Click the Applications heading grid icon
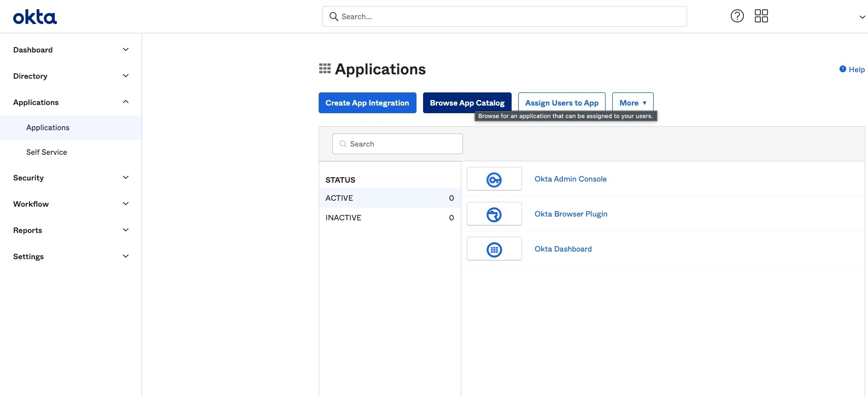 click(x=325, y=69)
